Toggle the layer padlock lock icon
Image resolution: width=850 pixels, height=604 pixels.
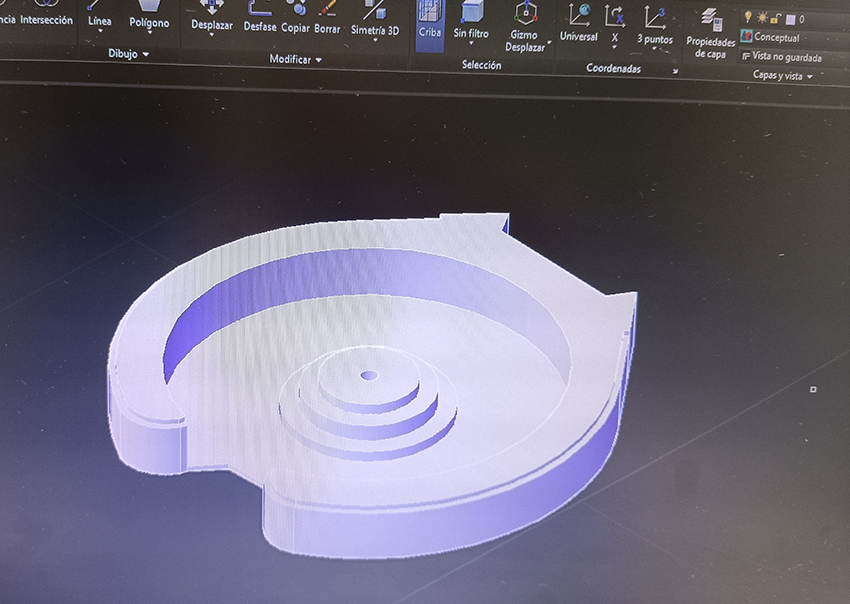pos(775,18)
